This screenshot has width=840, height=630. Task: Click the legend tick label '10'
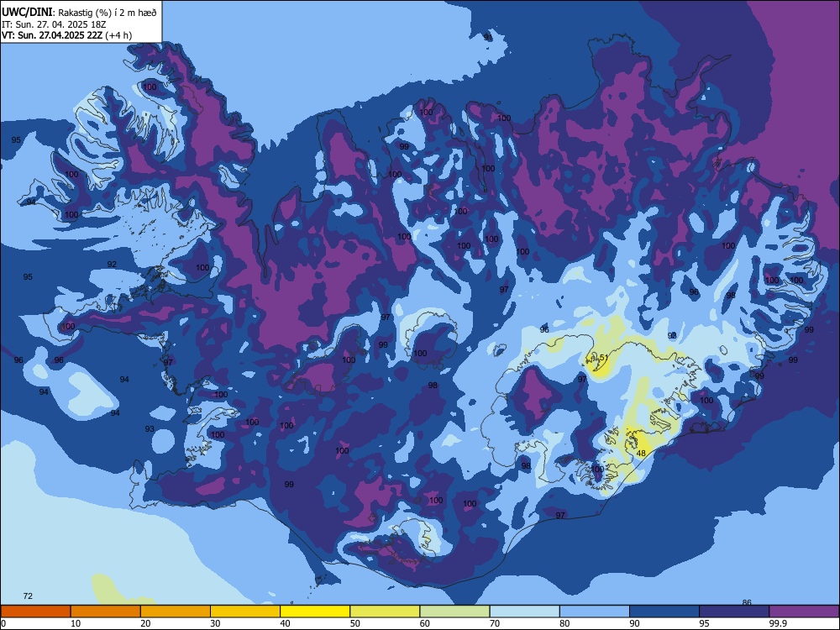pyautogui.click(x=76, y=623)
